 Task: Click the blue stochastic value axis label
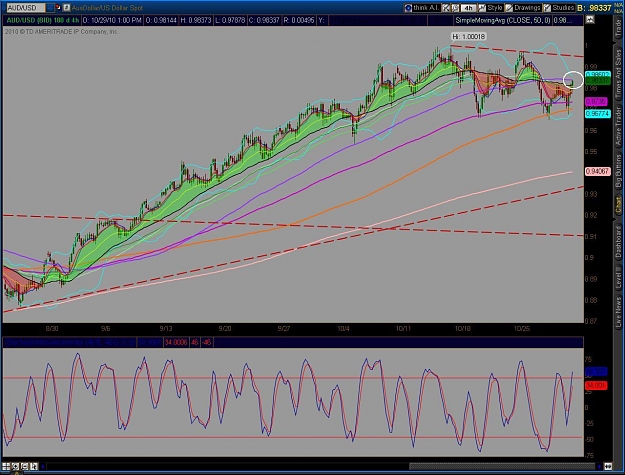(596, 371)
